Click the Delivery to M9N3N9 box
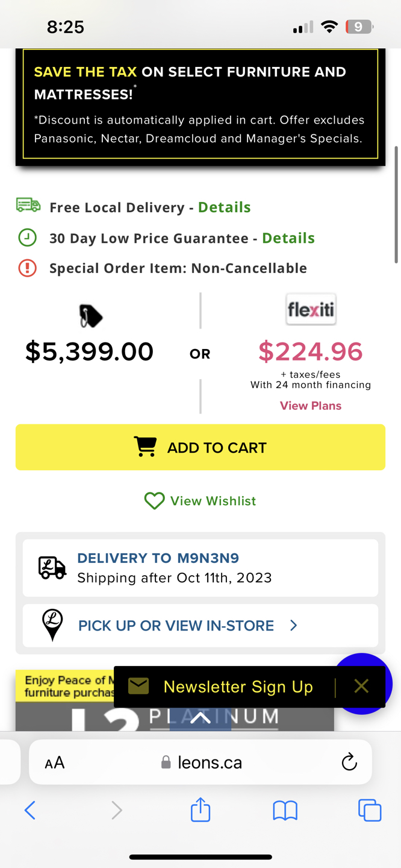 [x=200, y=568]
